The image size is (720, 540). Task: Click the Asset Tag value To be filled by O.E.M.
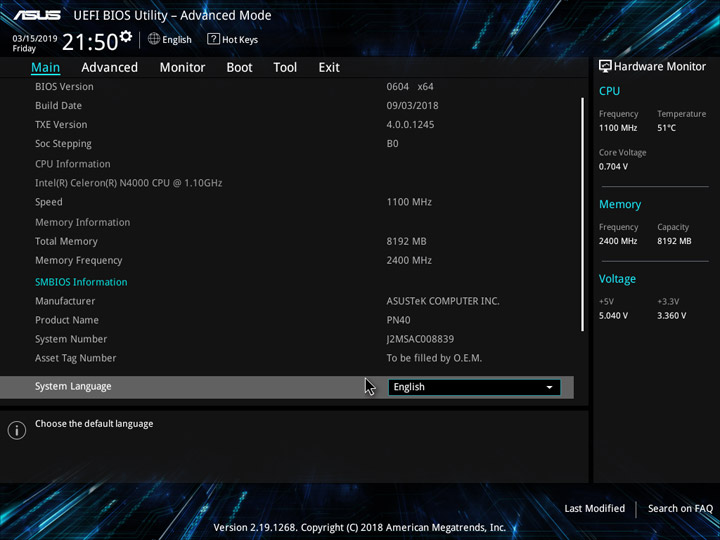coord(434,358)
